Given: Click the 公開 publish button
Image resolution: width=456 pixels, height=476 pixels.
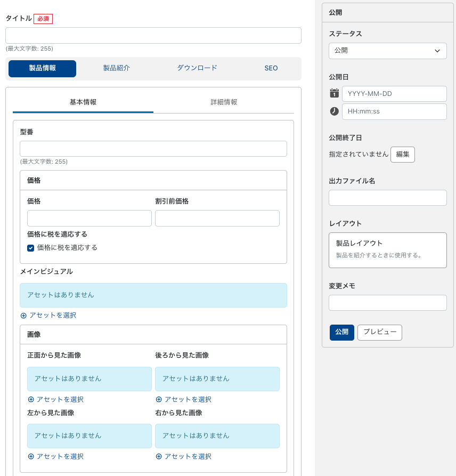Looking at the screenshot, I should 341,332.
